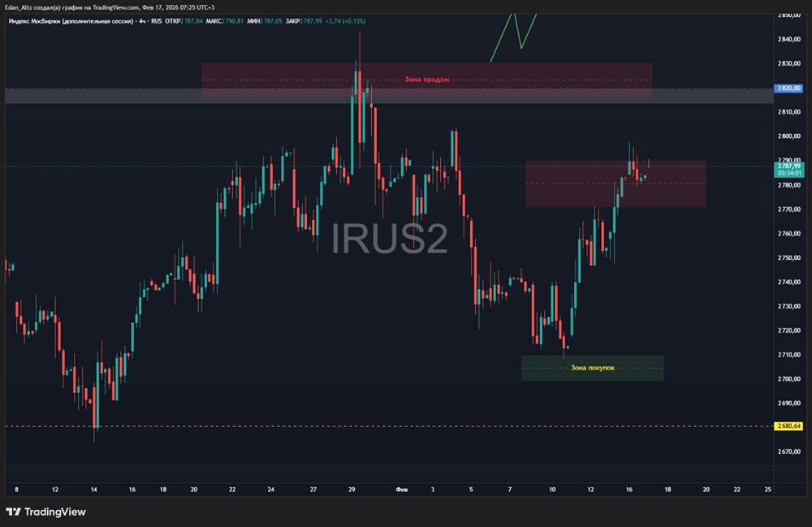This screenshot has height=527, width=812.
Task: Select the 'Индекс МосБиржи (дополнительная сессия)' symbol title
Action: pos(71,21)
